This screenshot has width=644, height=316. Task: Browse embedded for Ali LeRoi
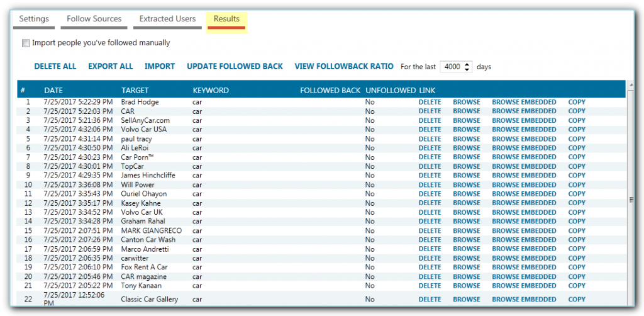(524, 148)
